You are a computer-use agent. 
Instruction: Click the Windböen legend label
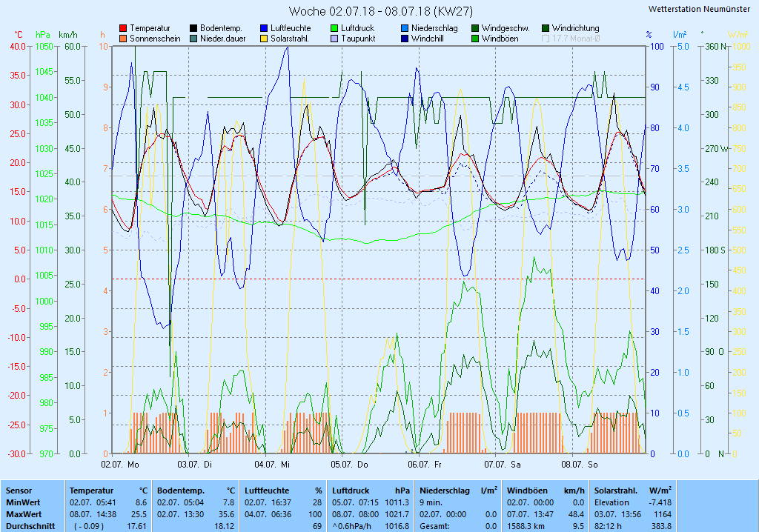pyautogui.click(x=500, y=39)
